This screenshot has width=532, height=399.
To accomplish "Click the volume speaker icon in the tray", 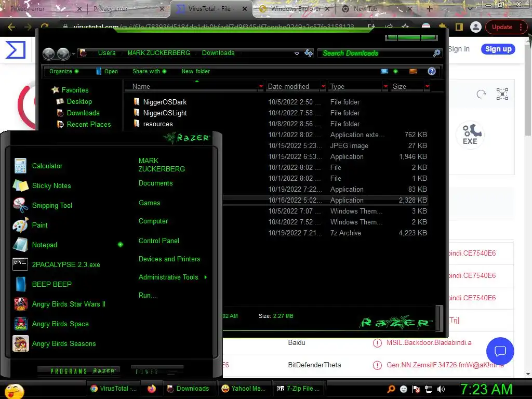I will [x=441, y=389].
